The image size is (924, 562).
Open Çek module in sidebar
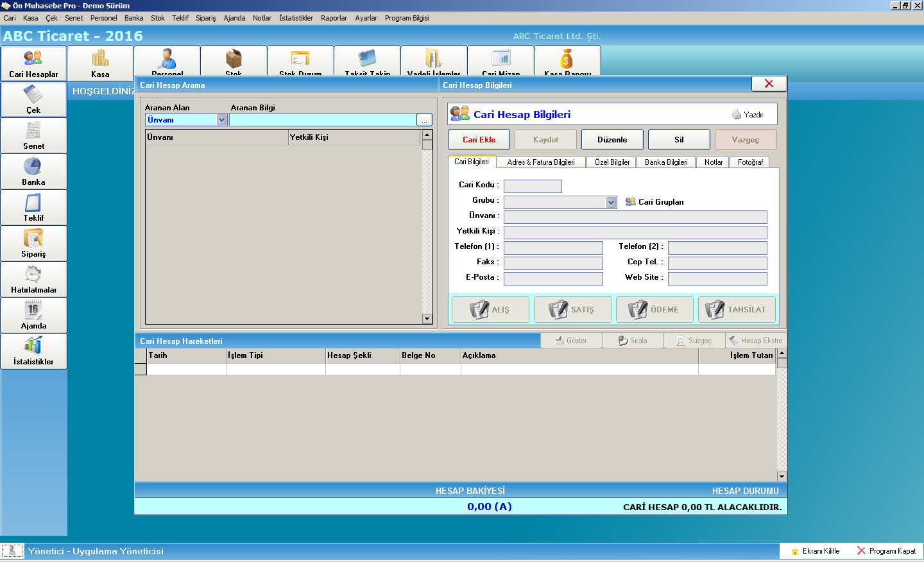(33, 99)
